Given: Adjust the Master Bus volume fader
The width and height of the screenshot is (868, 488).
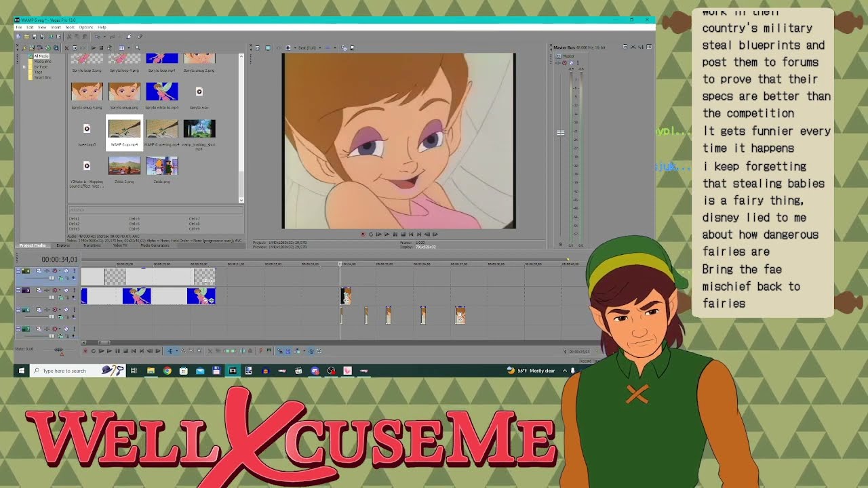Looking at the screenshot, I should point(561,134).
